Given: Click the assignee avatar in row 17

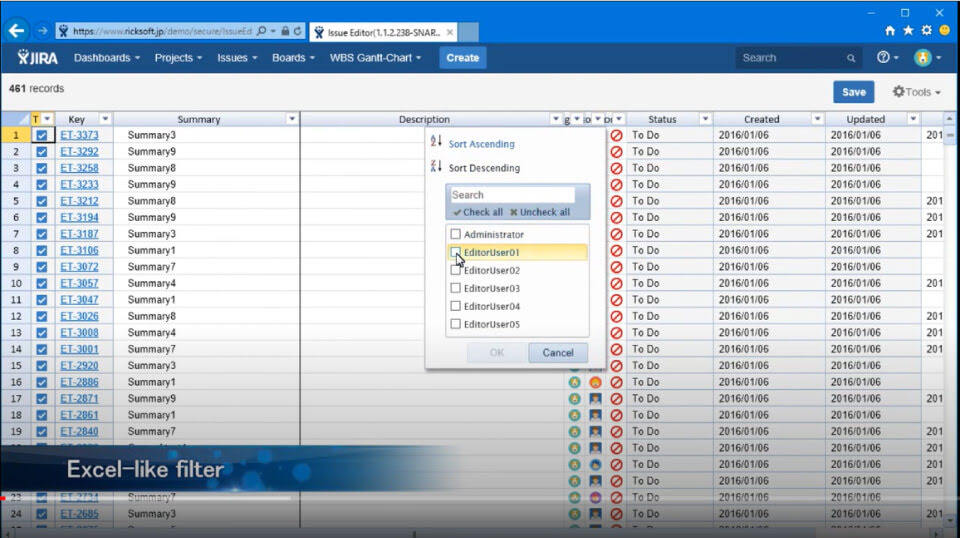Looking at the screenshot, I should pyautogui.click(x=595, y=398).
